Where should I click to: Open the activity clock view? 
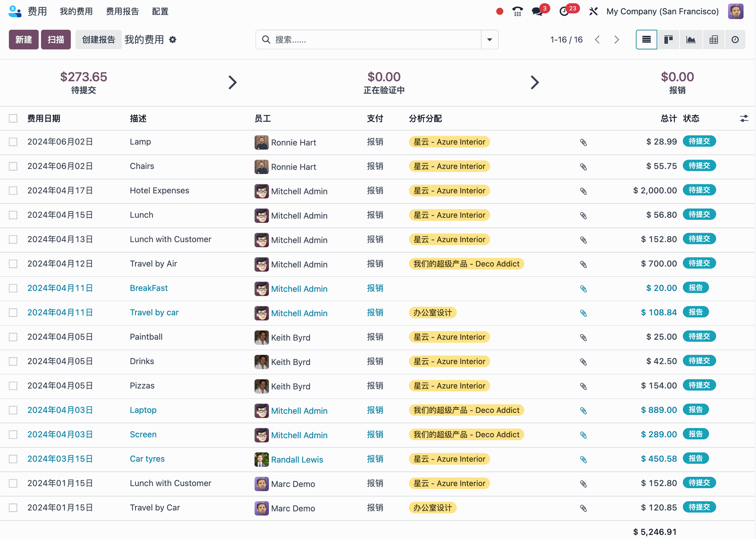point(735,39)
